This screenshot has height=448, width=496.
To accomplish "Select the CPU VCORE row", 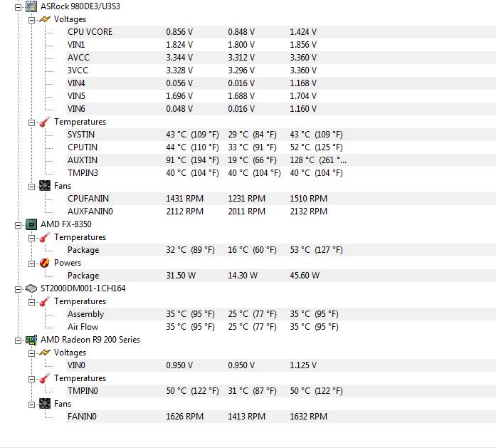I will tap(281, 32).
